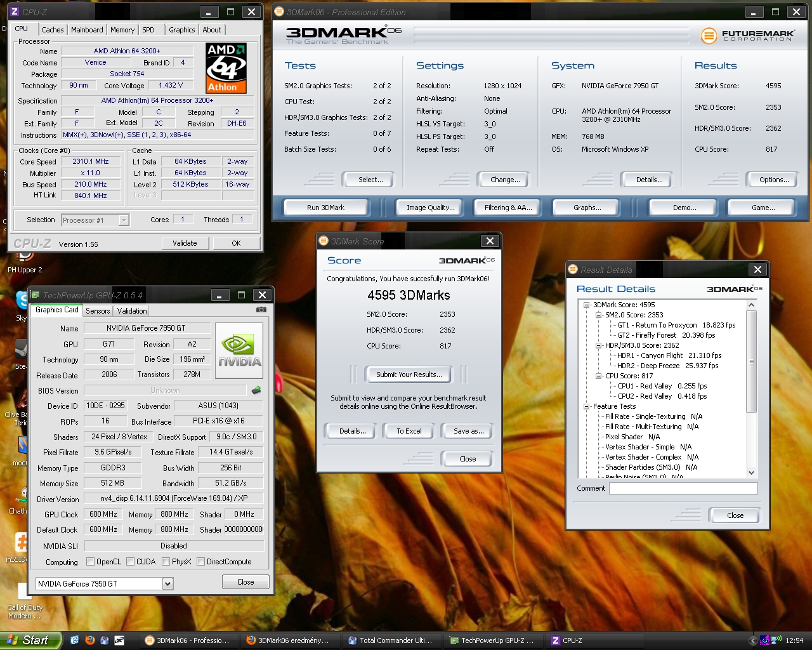Switch to 3DMark06 eredmény Firefox taskbar button
This screenshot has width=812, height=650.
click(289, 640)
